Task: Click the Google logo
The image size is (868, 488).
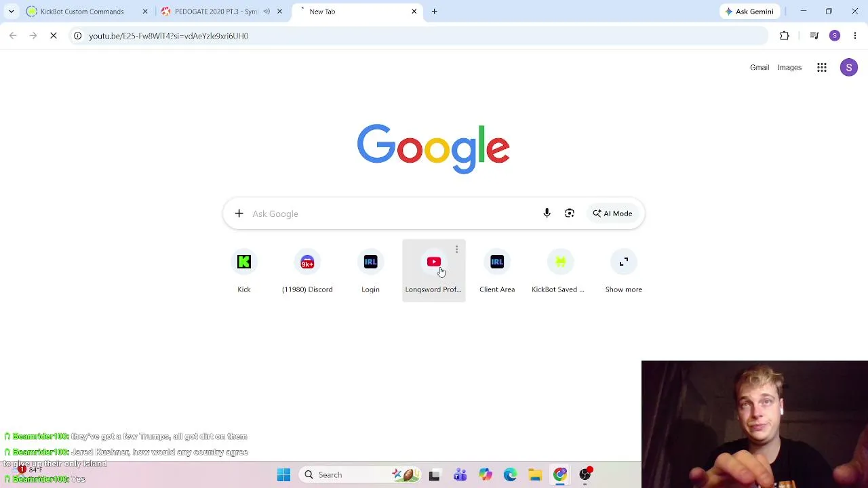Action: tap(433, 148)
